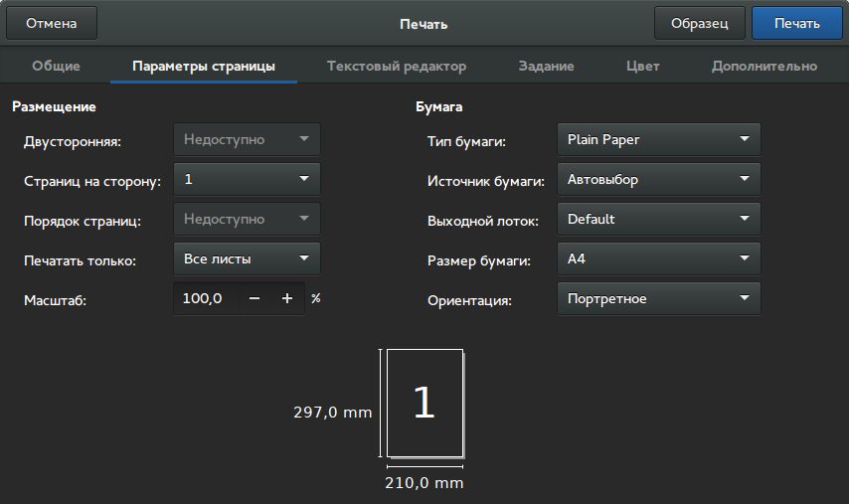Increase scale with the plus button
The width and height of the screenshot is (849, 504).
point(287,298)
